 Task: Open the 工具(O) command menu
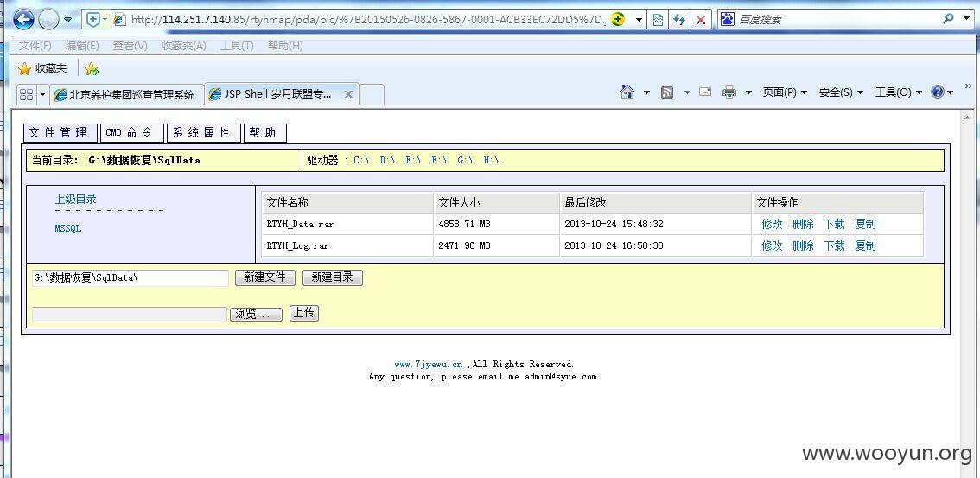[898, 92]
